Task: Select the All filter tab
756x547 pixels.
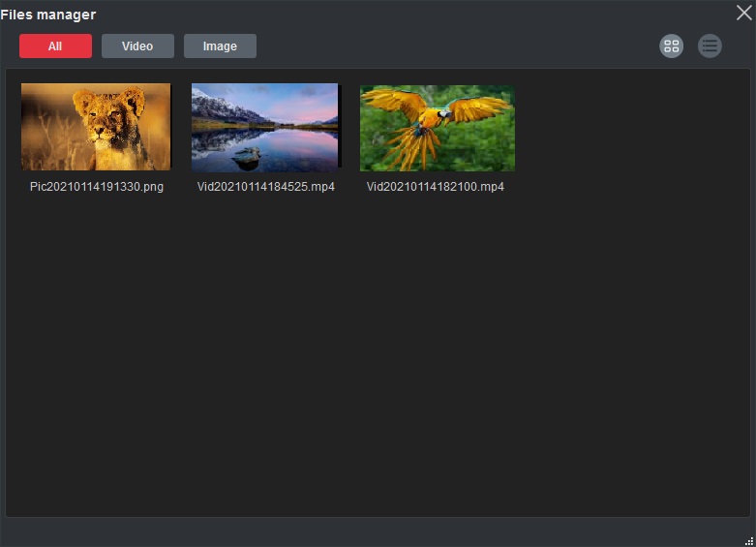Action: pyautogui.click(x=55, y=46)
